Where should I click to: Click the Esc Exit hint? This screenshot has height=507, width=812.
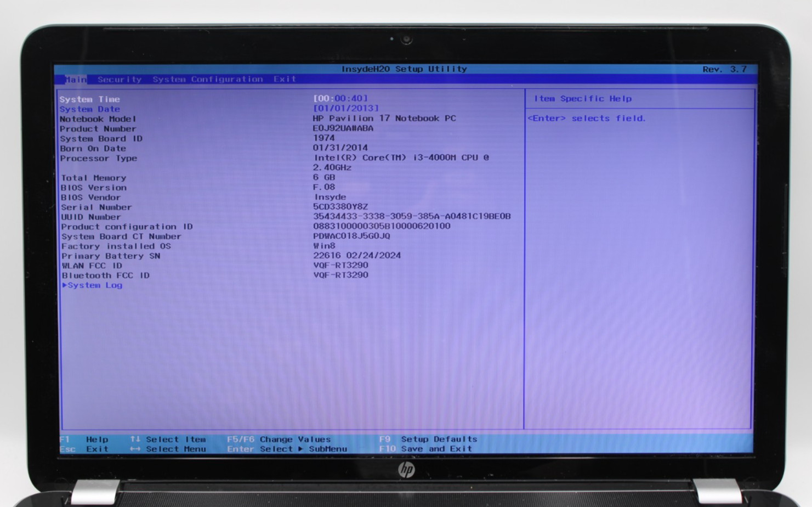[84, 449]
